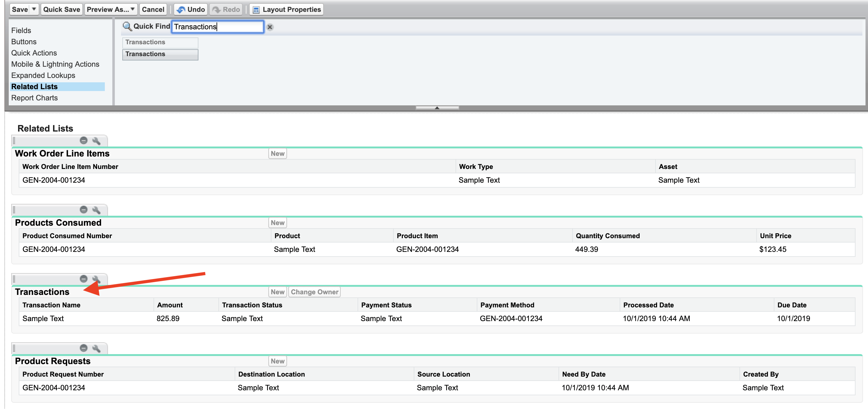Click Quick Save

(x=62, y=9)
